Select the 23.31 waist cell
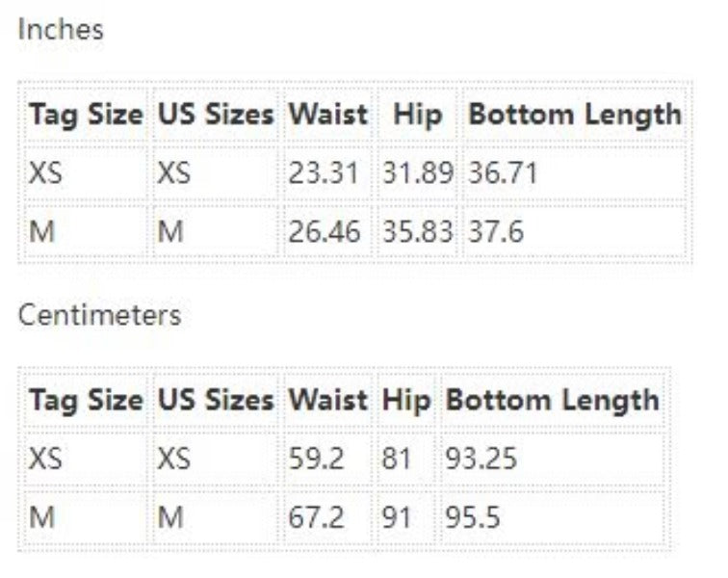 point(324,174)
